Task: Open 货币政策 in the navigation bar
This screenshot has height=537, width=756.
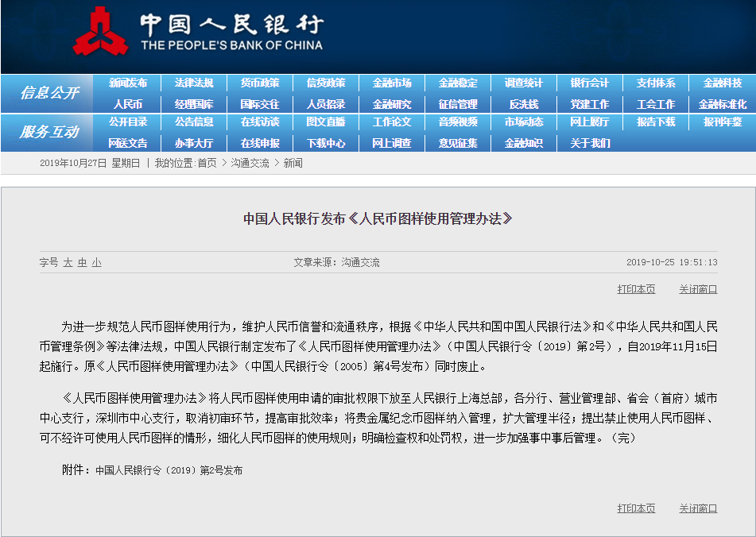Action: click(x=260, y=83)
